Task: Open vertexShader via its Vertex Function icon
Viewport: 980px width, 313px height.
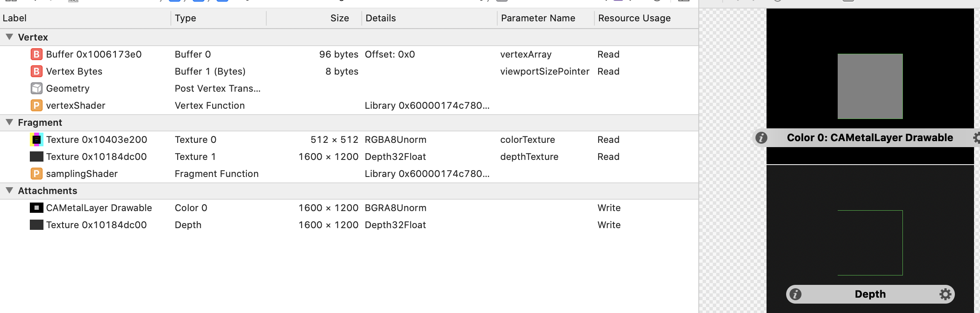Action: pyautogui.click(x=36, y=105)
